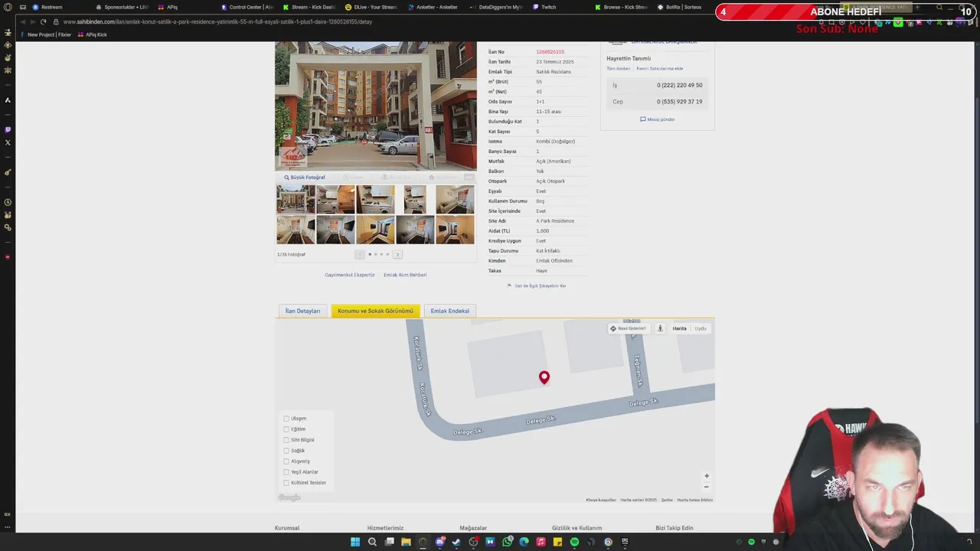Click the Google logo on the map
The height and width of the screenshot is (551, 980).
[289, 497]
